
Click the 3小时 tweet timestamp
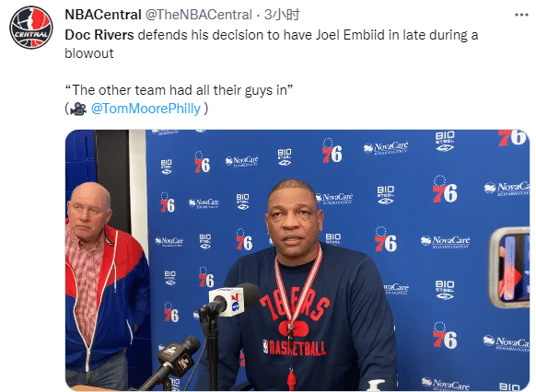click(282, 15)
